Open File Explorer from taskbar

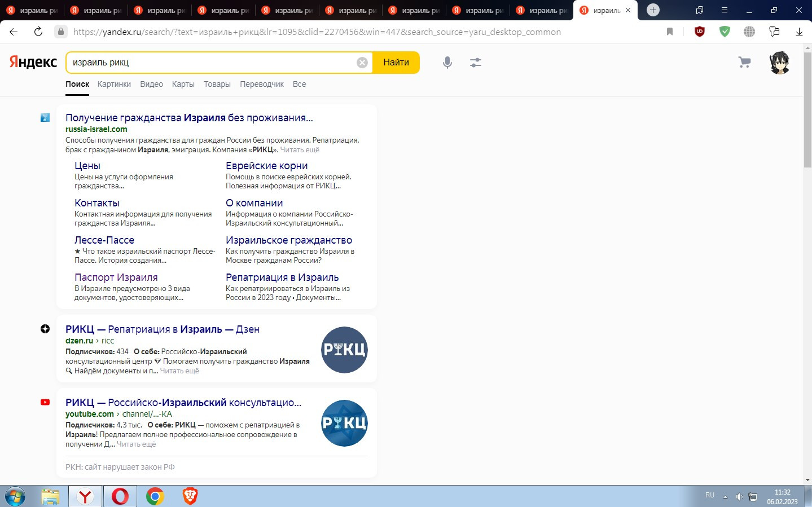[x=50, y=496]
